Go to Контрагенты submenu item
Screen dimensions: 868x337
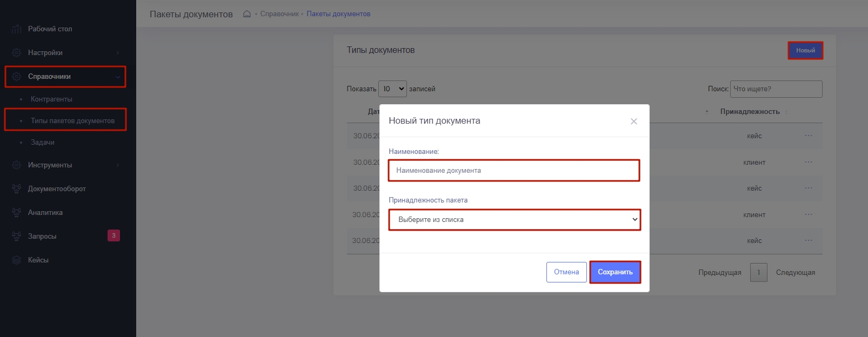(51, 99)
